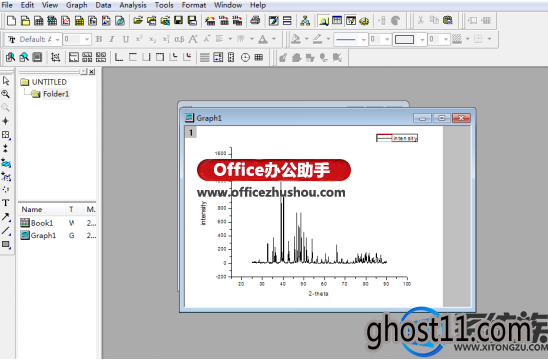Viewport: 548px width, 360px height.
Task: Click the New Project icon
Action: click(x=11, y=21)
